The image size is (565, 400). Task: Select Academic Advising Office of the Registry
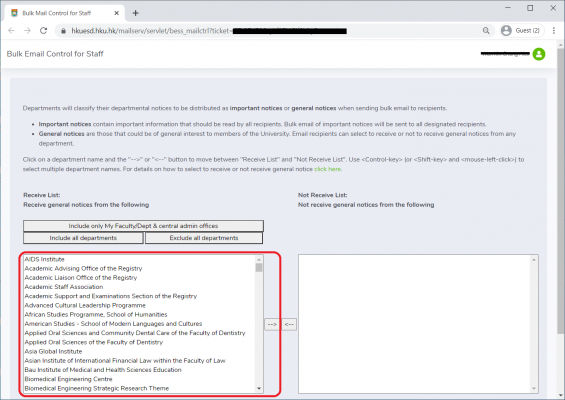coord(139,268)
